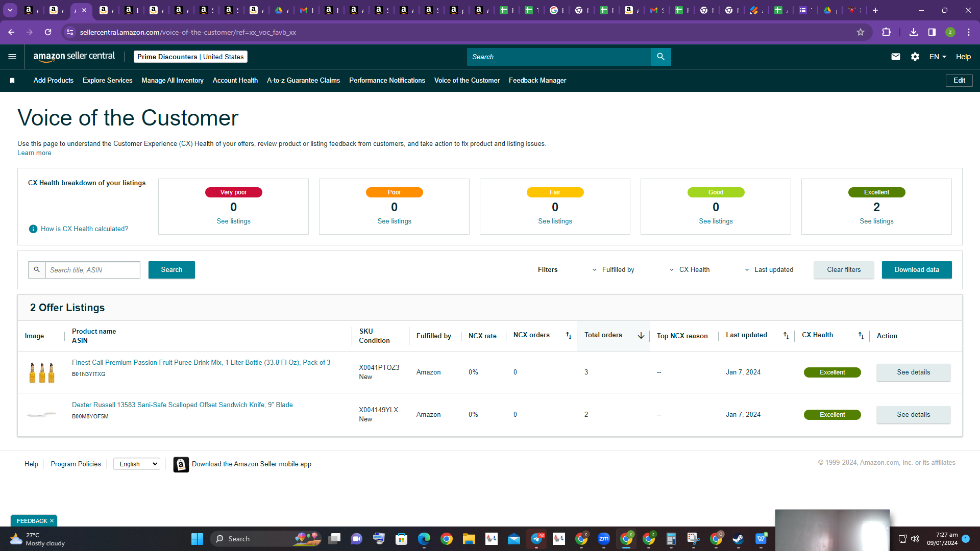Open the messages envelope icon

click(895, 57)
